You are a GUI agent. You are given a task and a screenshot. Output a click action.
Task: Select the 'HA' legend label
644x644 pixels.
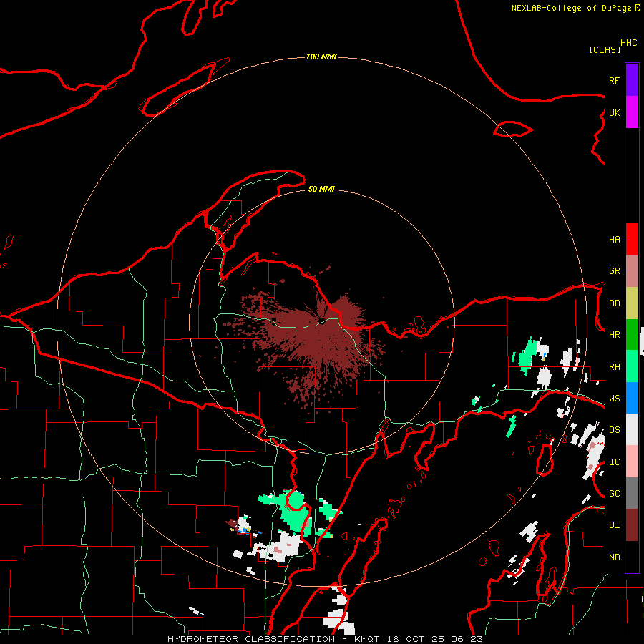coord(614,240)
